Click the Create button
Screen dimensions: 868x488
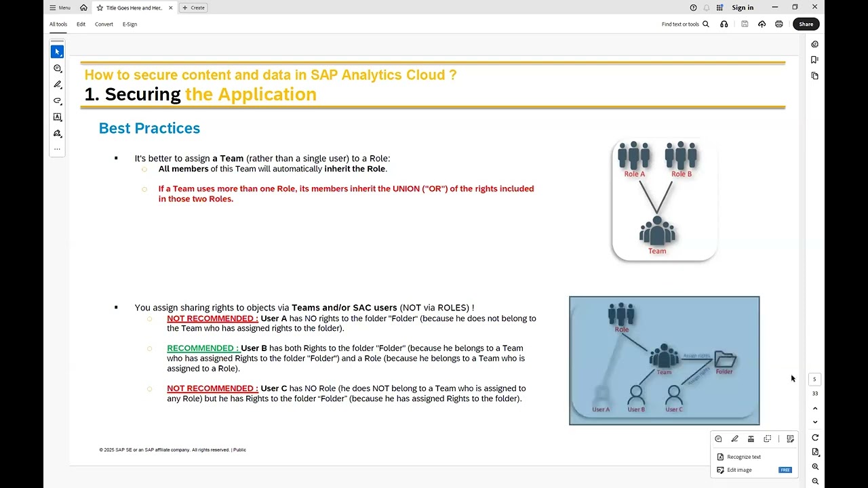193,7
